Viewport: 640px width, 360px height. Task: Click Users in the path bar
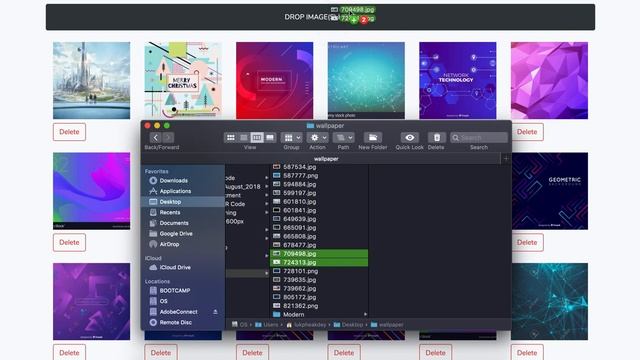point(267,325)
